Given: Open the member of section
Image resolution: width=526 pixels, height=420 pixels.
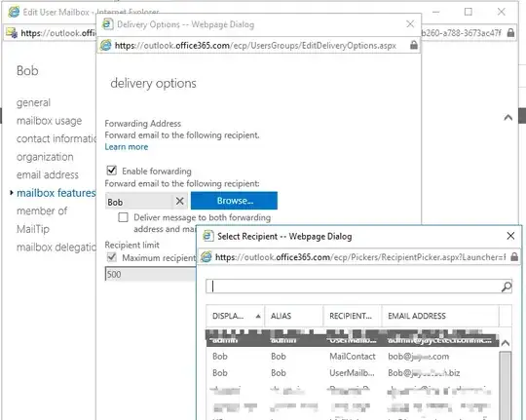Looking at the screenshot, I should [x=42, y=211].
